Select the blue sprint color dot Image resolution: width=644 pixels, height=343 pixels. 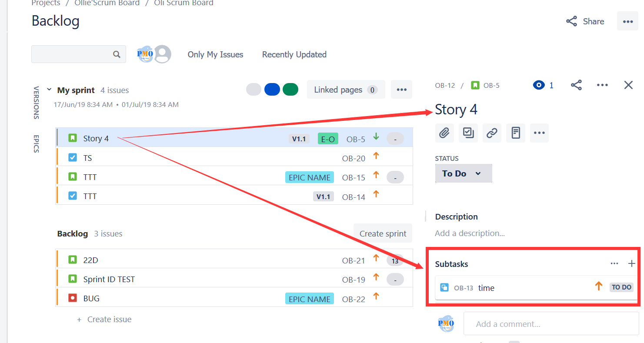point(272,89)
